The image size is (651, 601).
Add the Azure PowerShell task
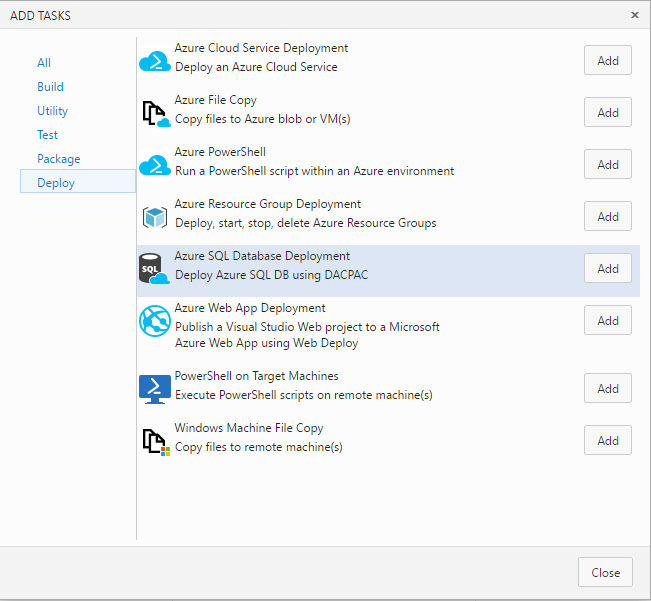point(608,164)
